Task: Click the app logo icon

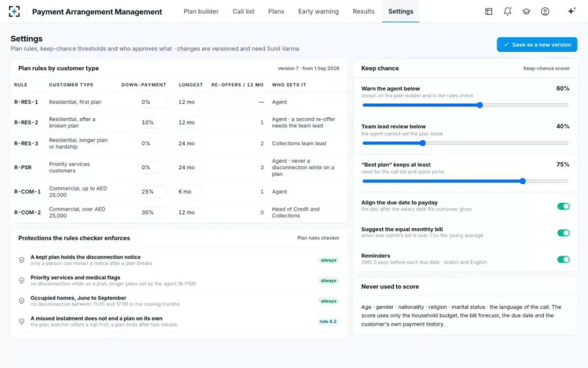Action: pyautogui.click(x=14, y=11)
